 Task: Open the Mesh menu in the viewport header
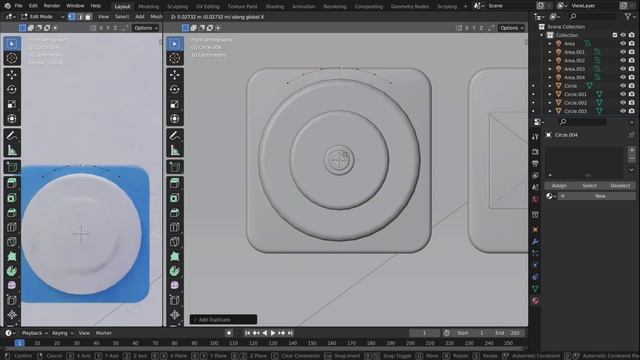(x=156, y=17)
